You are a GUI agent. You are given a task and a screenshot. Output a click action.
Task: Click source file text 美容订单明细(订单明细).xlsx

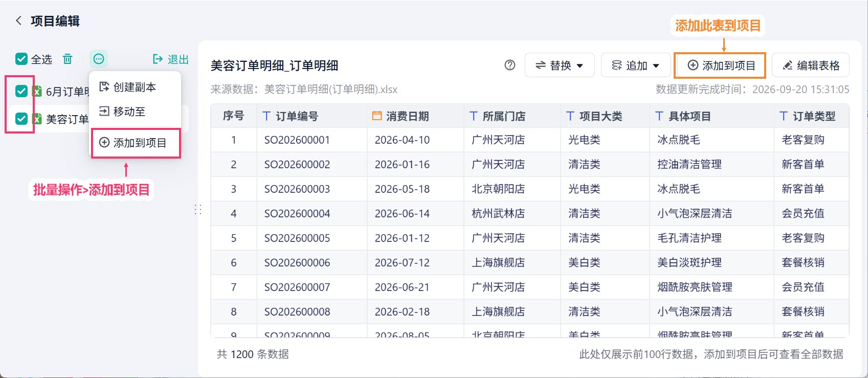coord(331,90)
